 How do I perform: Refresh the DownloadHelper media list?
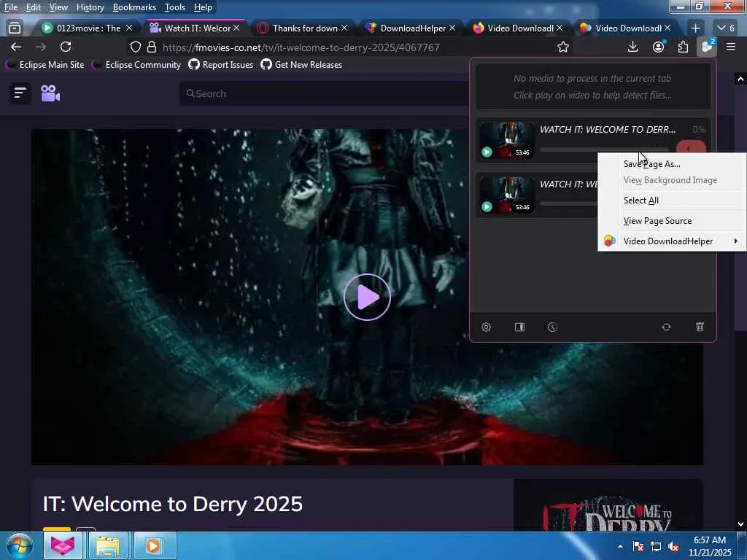666,327
